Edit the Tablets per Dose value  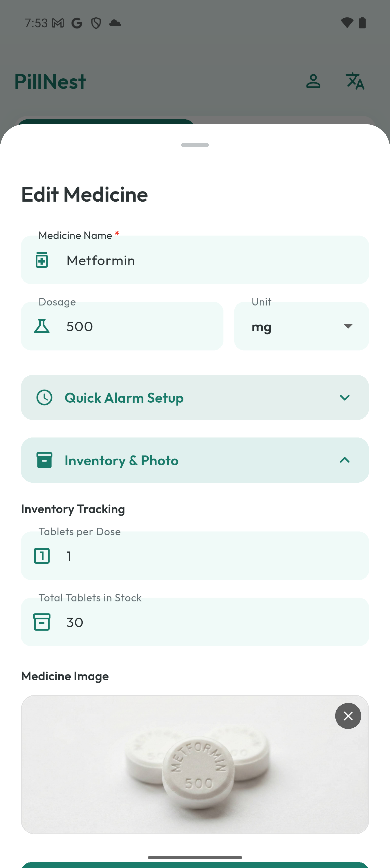coord(195,556)
